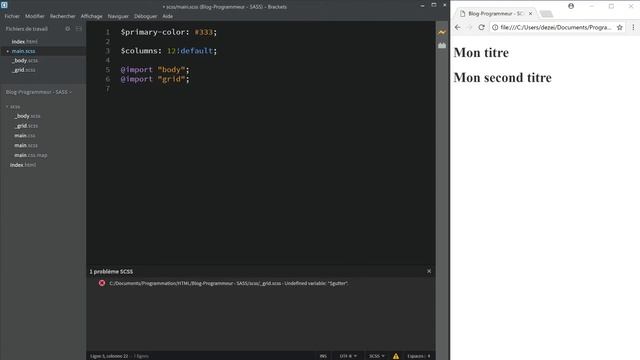Open SCSS language dropdown in status bar
Image resolution: width=640 pixels, height=360 pixels.
[x=376, y=356]
